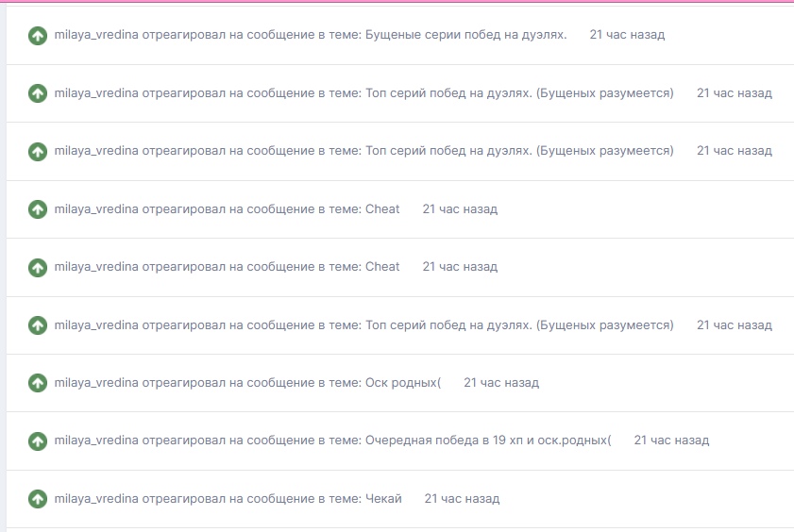The height and width of the screenshot is (532, 794).
Task: Open Топ серий побед topic in second row
Action: (x=519, y=93)
